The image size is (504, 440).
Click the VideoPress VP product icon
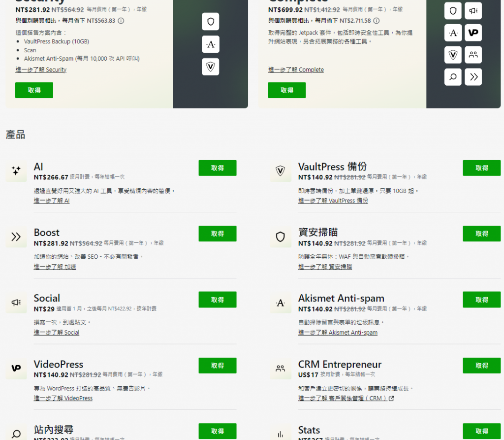pos(16,368)
